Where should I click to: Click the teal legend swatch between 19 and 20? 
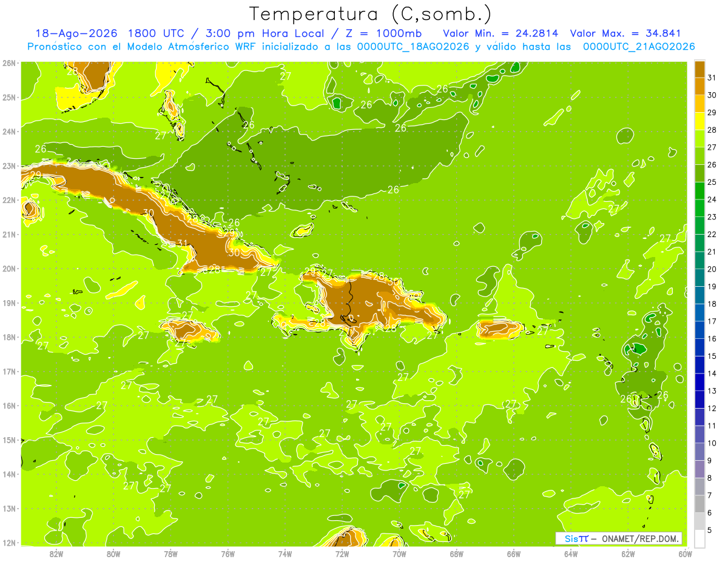[x=699, y=278]
